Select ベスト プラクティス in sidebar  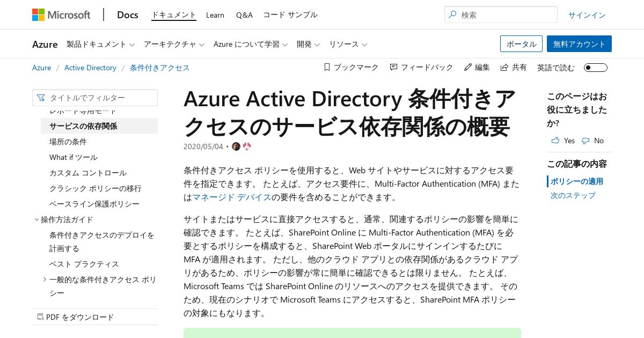(84, 264)
